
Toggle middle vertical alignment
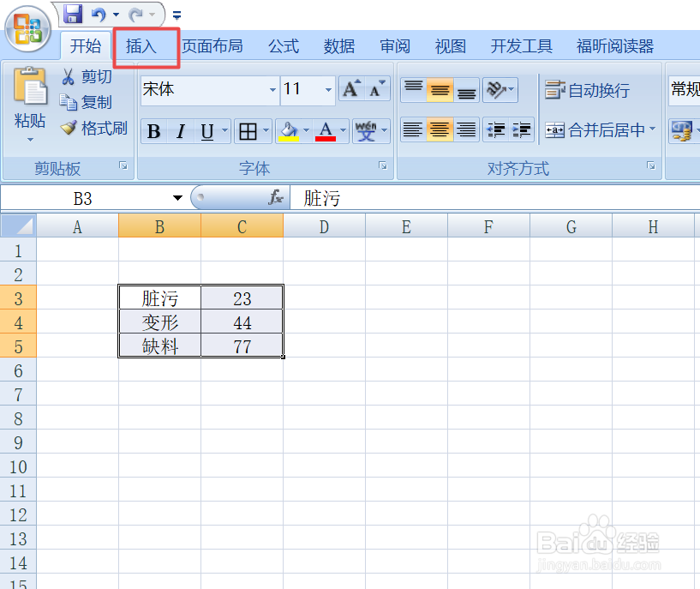tap(440, 90)
